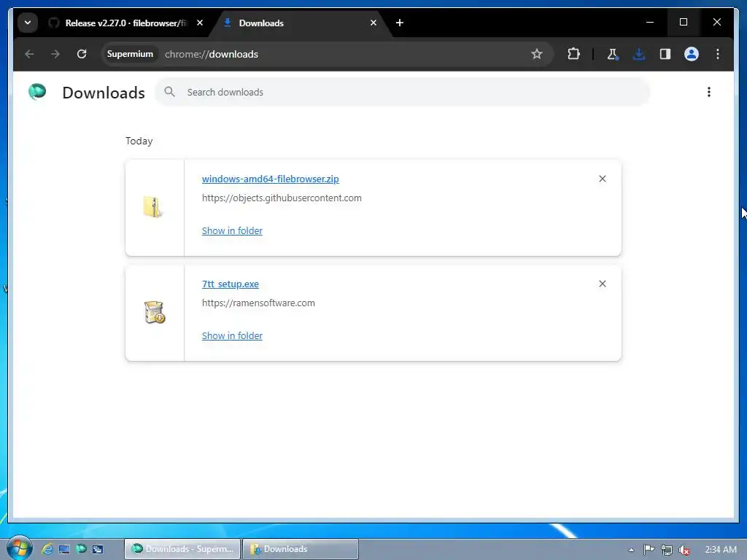The image size is (747, 560).
Task: Bookmark this page with the star icon
Action: [537, 54]
